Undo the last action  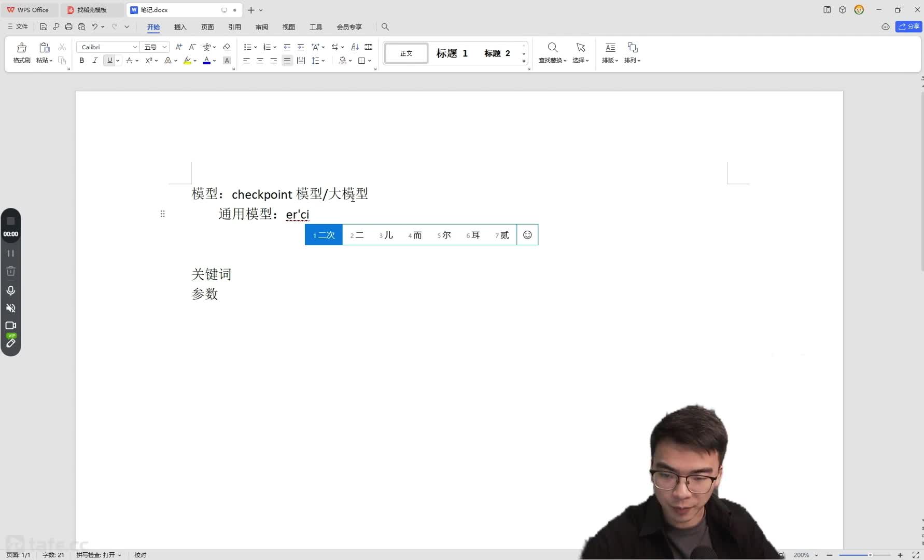coord(94,26)
